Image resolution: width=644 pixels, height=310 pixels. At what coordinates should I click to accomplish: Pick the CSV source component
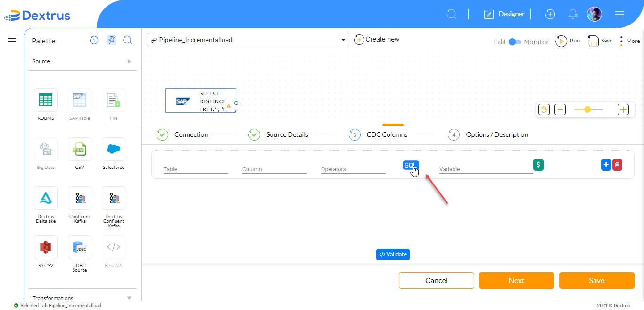80,149
